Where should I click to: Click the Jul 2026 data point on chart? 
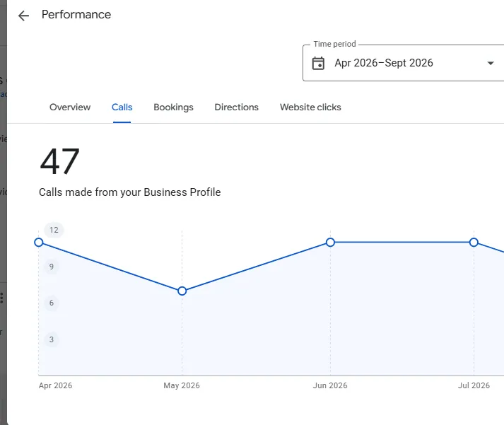pos(474,243)
